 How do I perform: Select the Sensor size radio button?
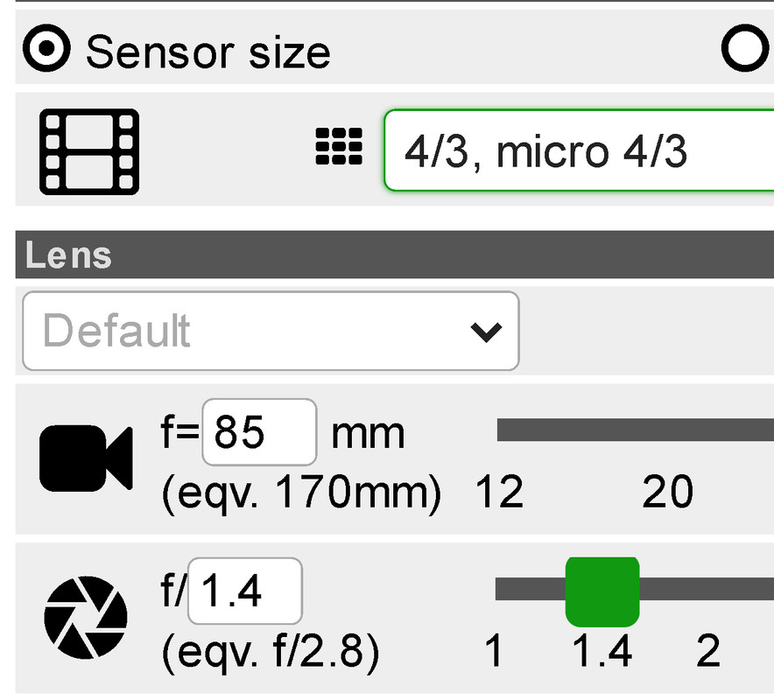pos(46,52)
